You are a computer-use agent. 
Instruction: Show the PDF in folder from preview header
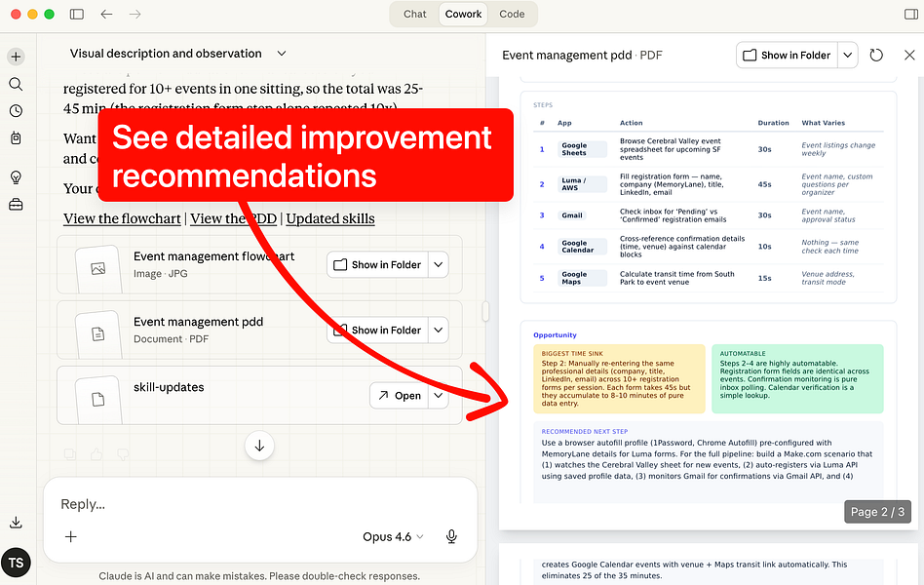(787, 56)
